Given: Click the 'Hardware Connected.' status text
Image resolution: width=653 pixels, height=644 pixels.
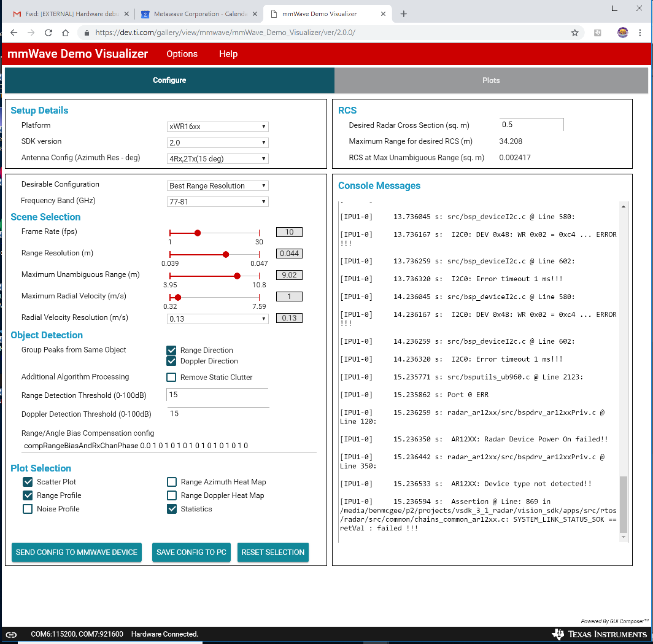Looking at the screenshot, I should 164,634.
